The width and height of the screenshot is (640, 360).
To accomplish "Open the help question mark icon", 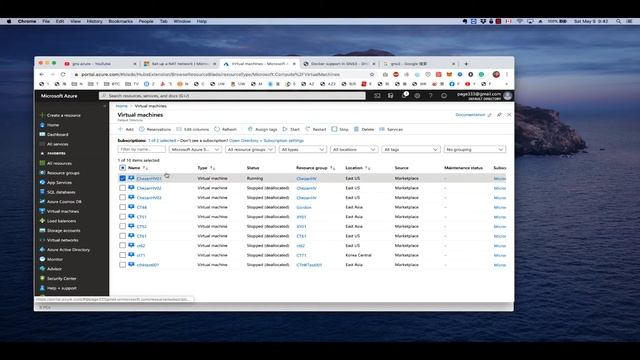I will 430,96.
